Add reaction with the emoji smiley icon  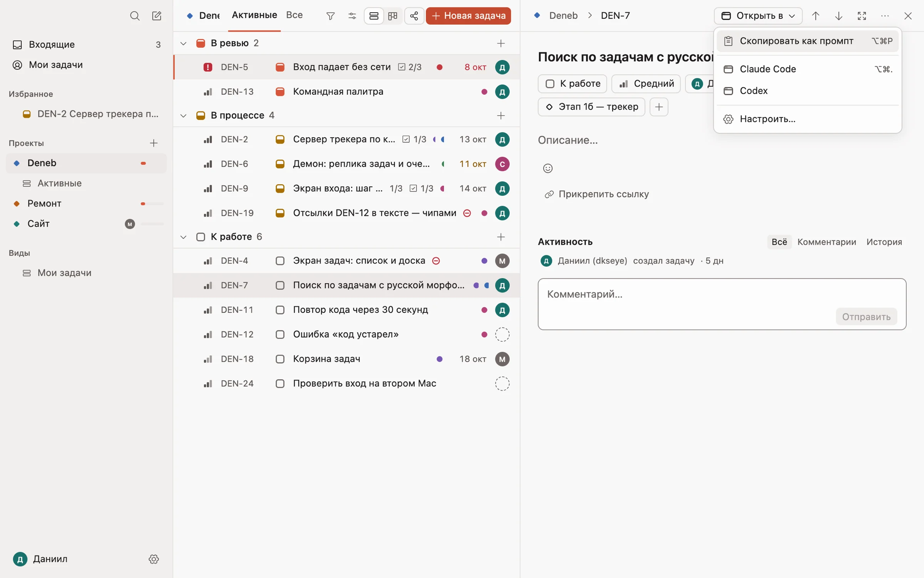(x=547, y=168)
